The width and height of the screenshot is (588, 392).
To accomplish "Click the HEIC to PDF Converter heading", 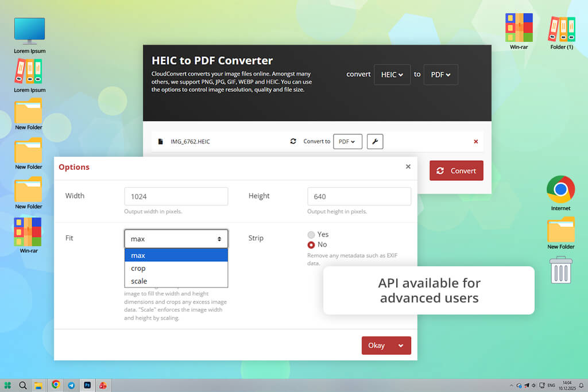I will 212,60.
